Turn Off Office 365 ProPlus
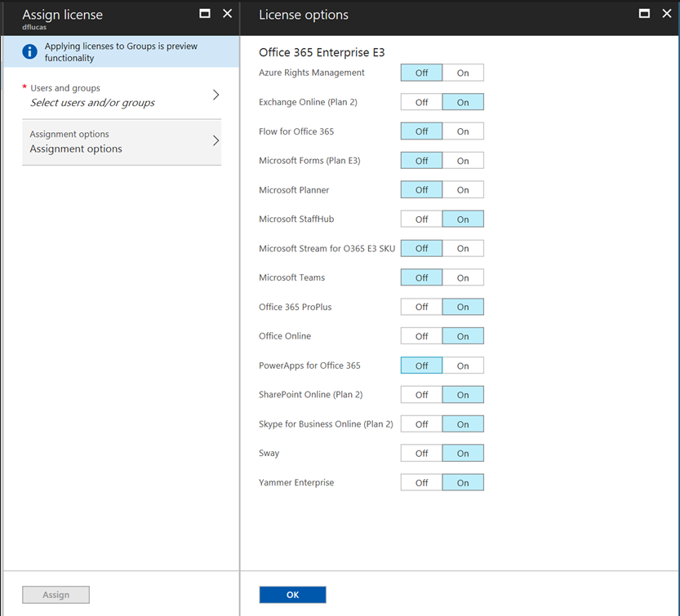680x616 pixels. [421, 307]
